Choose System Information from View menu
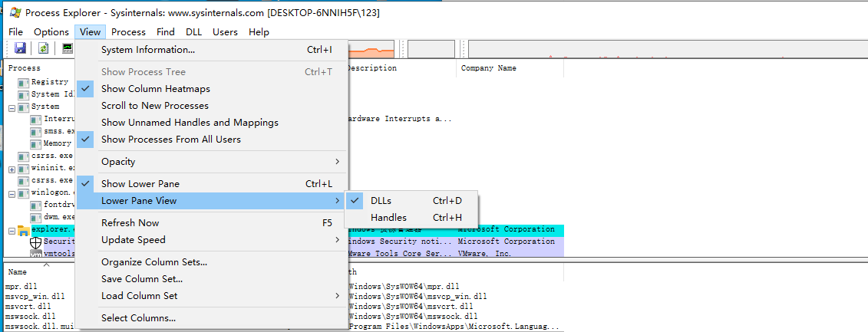This screenshot has width=868, height=332. pos(212,50)
